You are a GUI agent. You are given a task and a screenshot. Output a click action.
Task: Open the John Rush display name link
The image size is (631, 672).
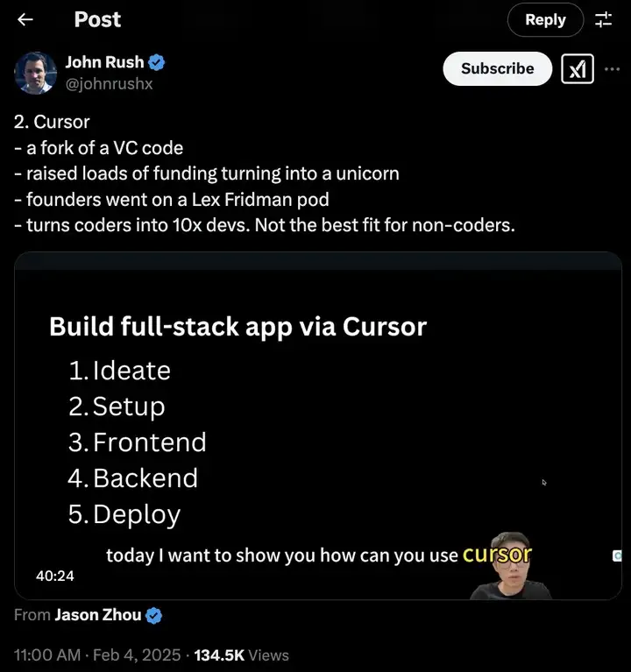click(104, 62)
